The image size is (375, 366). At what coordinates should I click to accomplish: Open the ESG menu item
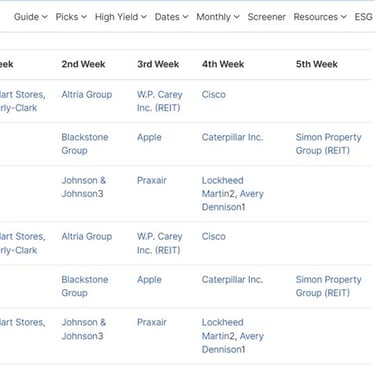pos(363,17)
